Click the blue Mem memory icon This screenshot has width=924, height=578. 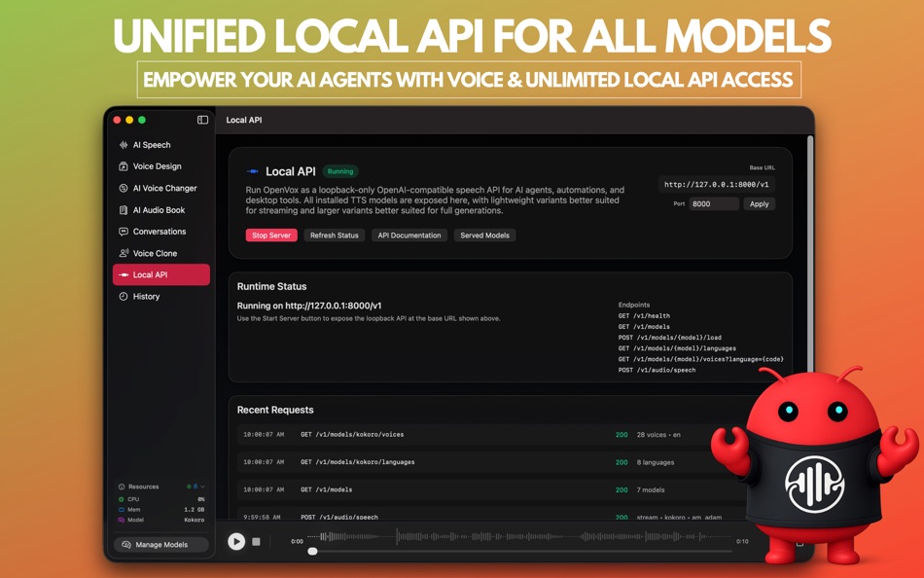(x=122, y=510)
